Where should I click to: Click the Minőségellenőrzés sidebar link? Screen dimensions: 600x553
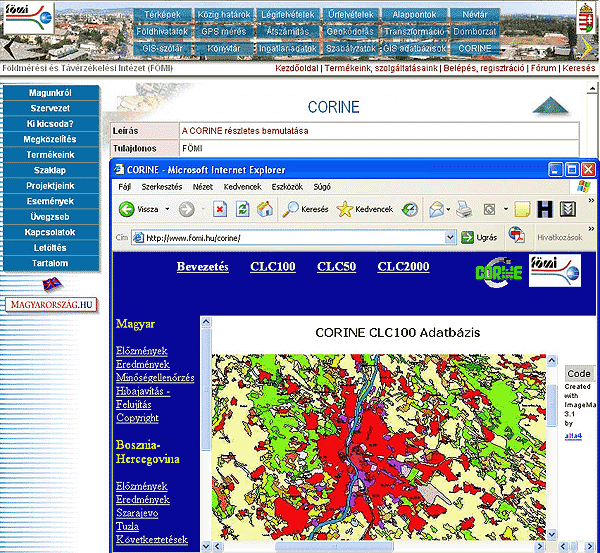coord(155,377)
